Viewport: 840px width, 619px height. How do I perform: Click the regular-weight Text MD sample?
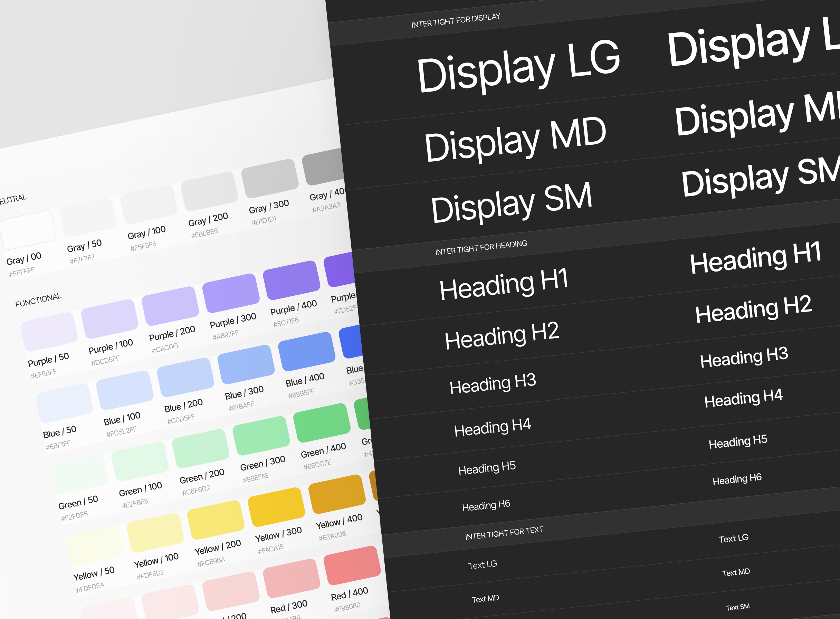[485, 599]
